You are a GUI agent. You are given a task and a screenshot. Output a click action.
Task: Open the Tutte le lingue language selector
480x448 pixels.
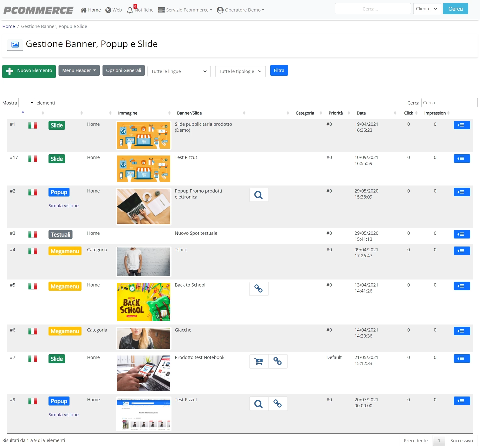tap(179, 71)
